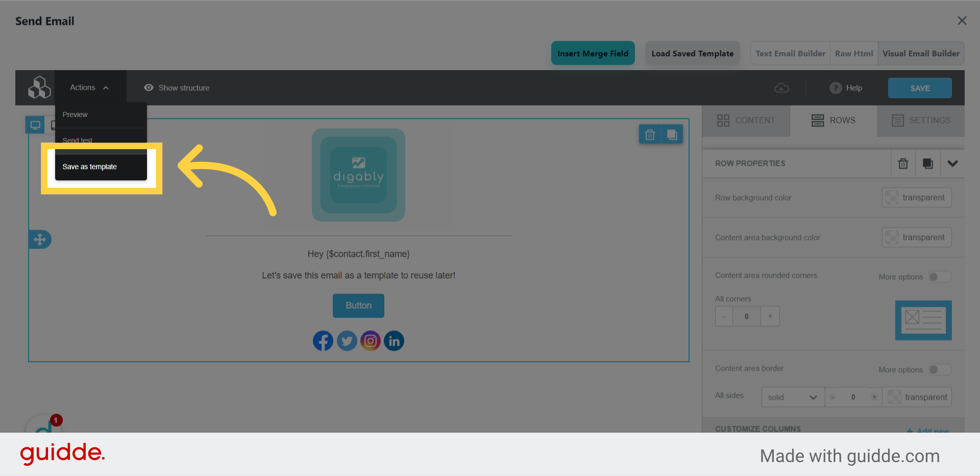980x476 pixels.
Task: Click the blue SAVE button
Action: (920, 88)
